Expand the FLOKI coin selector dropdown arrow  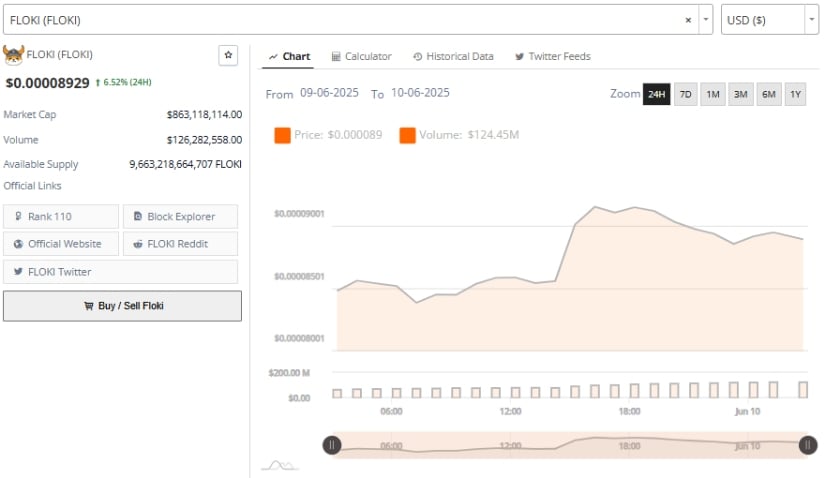coord(707,20)
